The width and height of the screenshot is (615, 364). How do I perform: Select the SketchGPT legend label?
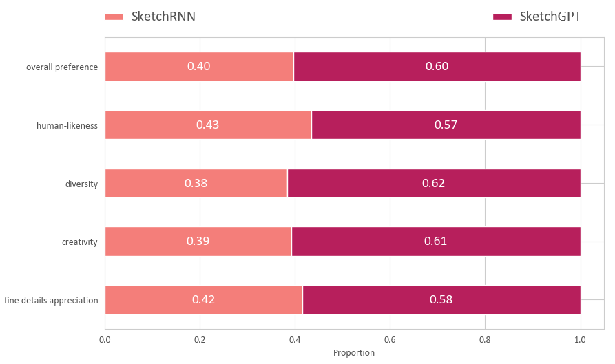(x=550, y=17)
